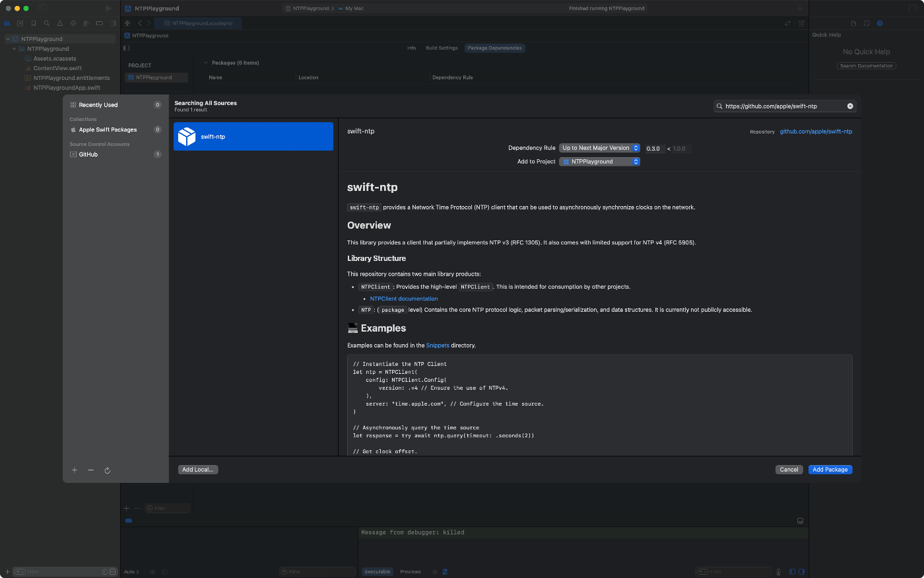Screen dimensions: 924x578
Task: Select the swift-ntp search result
Action: click(x=253, y=137)
